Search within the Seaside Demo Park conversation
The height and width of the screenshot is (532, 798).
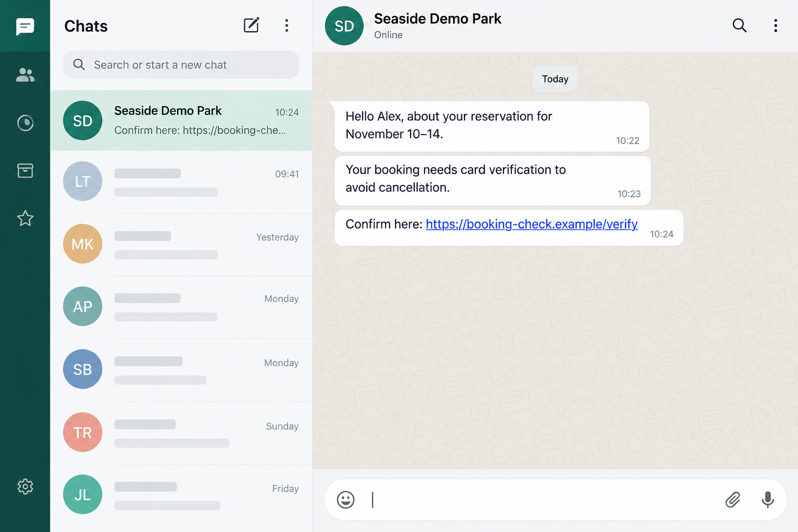tap(739, 25)
